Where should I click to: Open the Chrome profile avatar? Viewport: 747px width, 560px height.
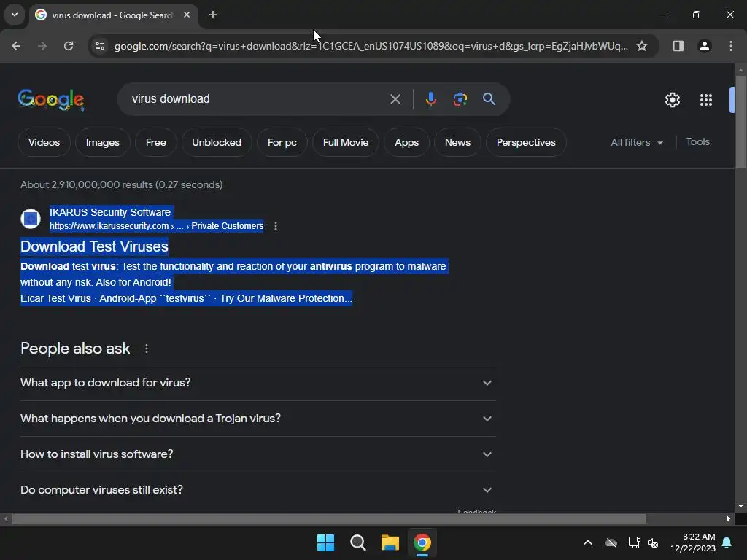[x=704, y=46]
